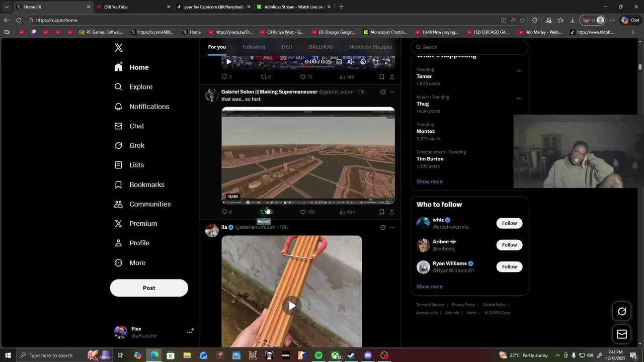Click the page vertical scrollbar thumb

point(640,67)
